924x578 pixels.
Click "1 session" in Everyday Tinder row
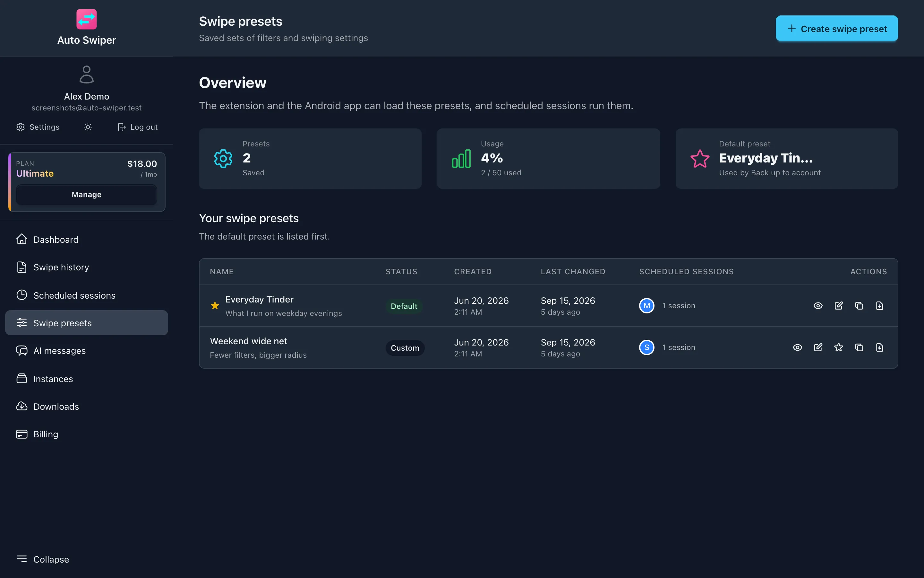click(x=679, y=305)
